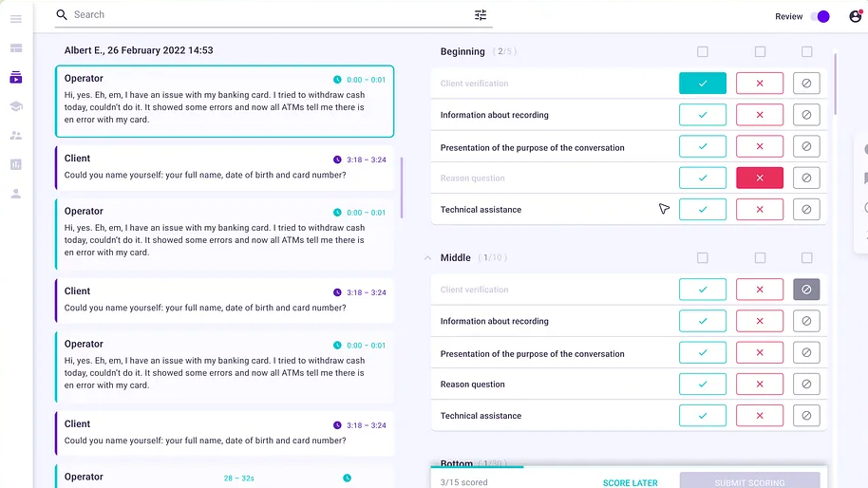Image resolution: width=868 pixels, height=488 pixels.
Task: Pass Middle Presentation of the purpose
Action: pyautogui.click(x=703, y=352)
